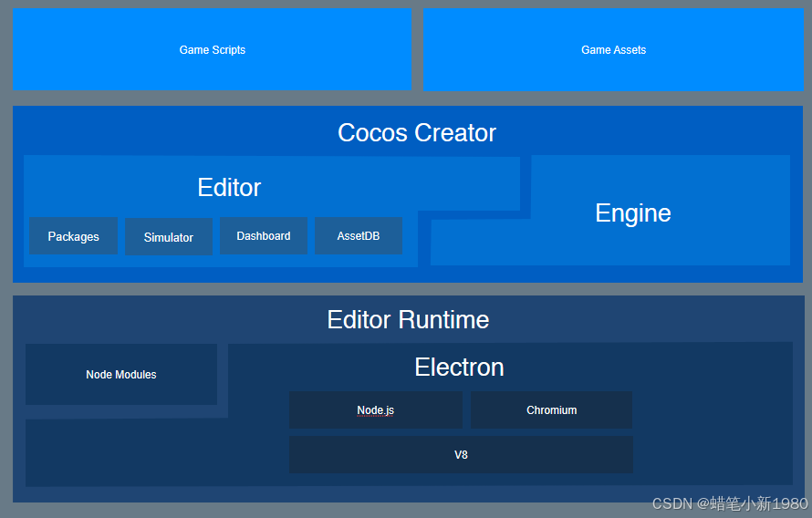Select the Packages box
This screenshot has height=518, width=812.
(73, 236)
